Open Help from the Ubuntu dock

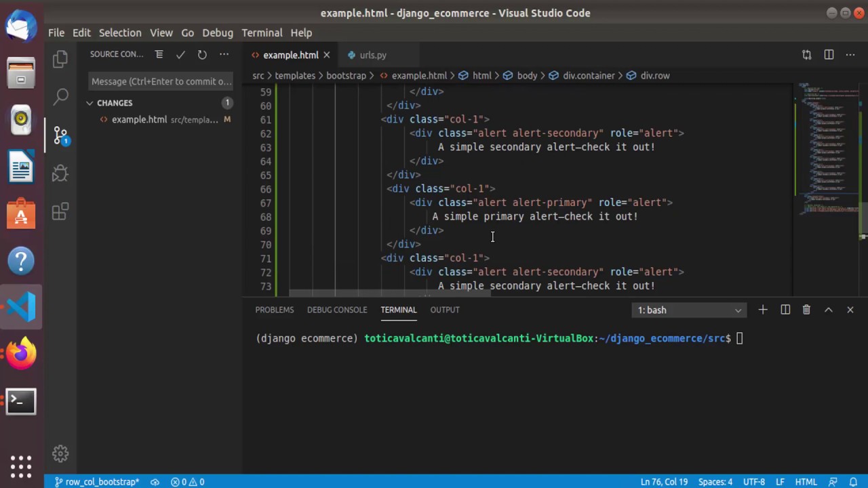[x=21, y=260]
